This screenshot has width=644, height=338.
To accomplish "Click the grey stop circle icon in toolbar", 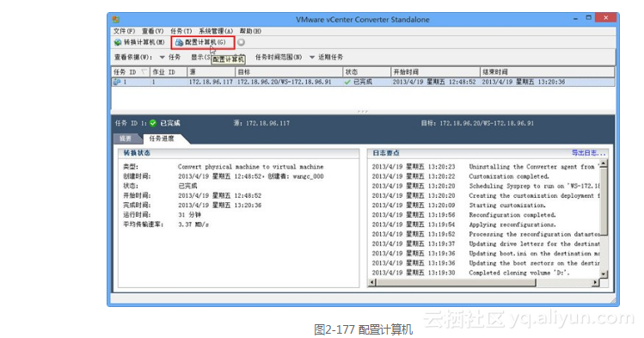I will 241,42.
